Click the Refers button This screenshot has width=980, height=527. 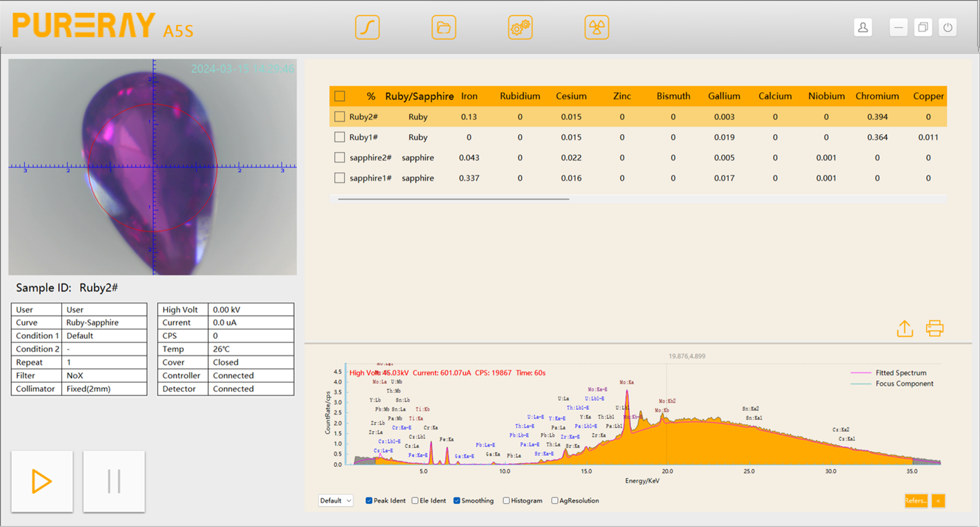pyautogui.click(x=915, y=501)
